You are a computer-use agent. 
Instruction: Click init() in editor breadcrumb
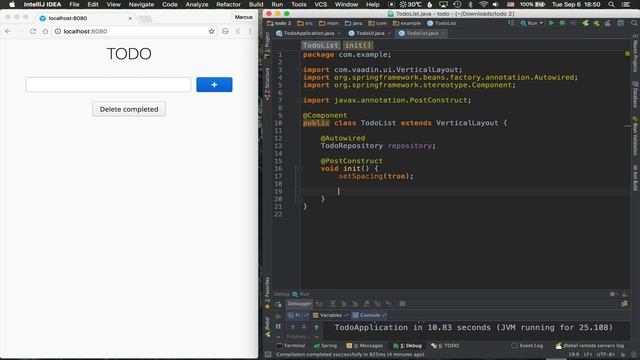click(358, 45)
